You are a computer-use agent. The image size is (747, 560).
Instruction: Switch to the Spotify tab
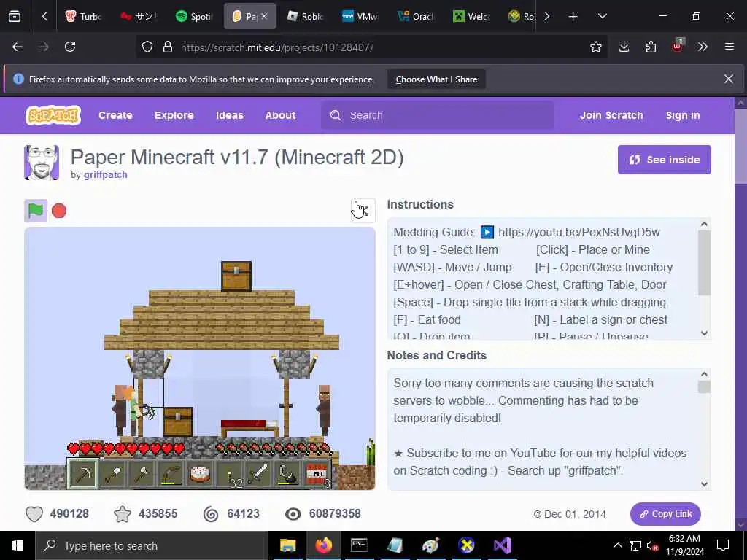pyautogui.click(x=194, y=17)
